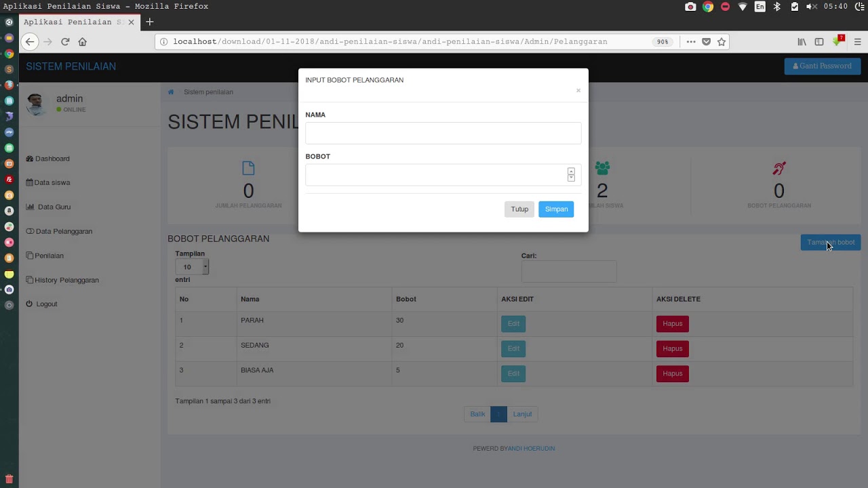
Task: Click the Bobot Pelanggaran deaf icon
Action: point(779,168)
